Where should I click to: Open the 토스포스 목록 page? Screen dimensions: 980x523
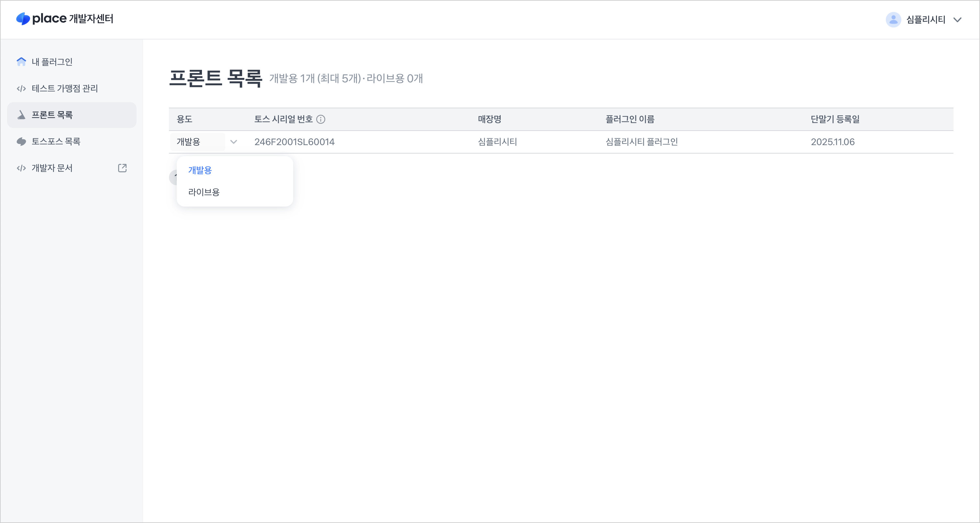pos(56,141)
